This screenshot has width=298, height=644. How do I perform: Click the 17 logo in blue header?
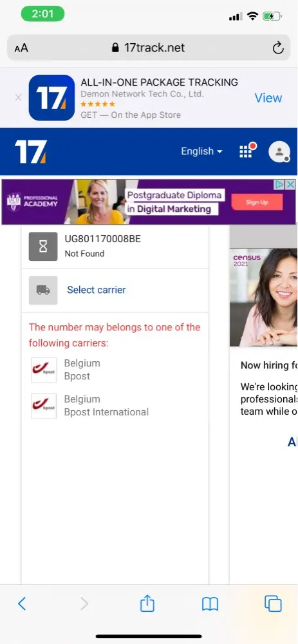pyautogui.click(x=31, y=151)
